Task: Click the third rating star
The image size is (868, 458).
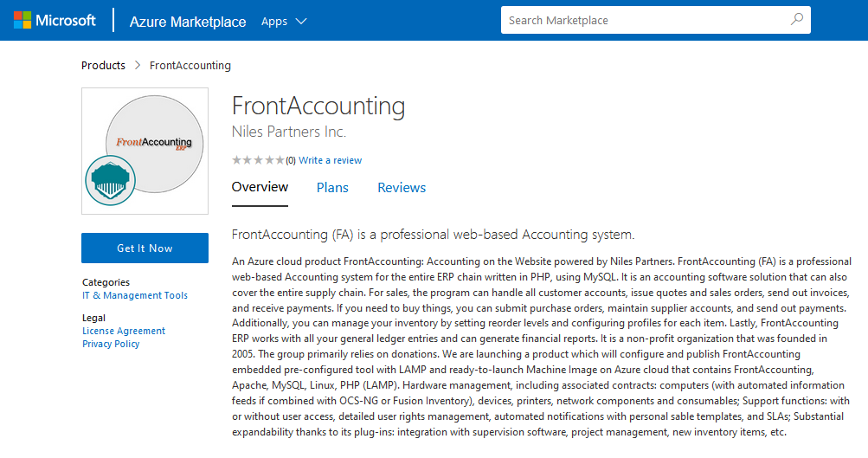Action: click(258, 160)
